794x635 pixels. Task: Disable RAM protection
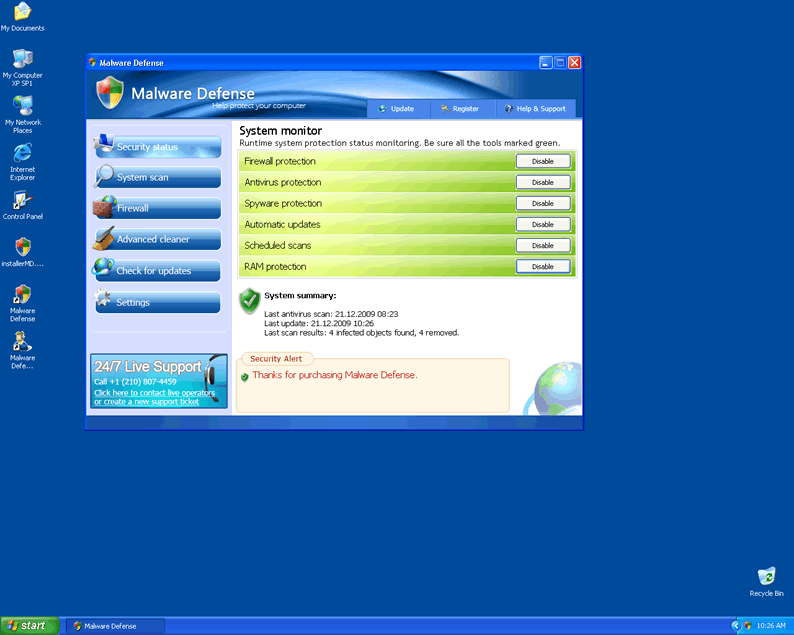pyautogui.click(x=542, y=267)
